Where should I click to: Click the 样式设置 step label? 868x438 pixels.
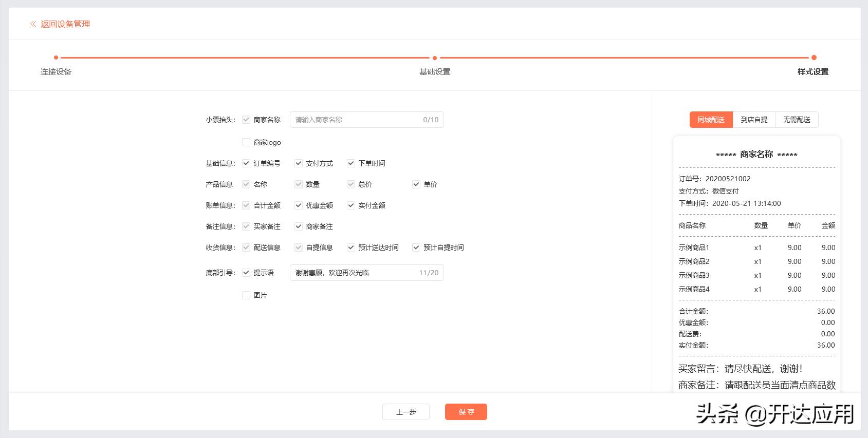click(813, 72)
